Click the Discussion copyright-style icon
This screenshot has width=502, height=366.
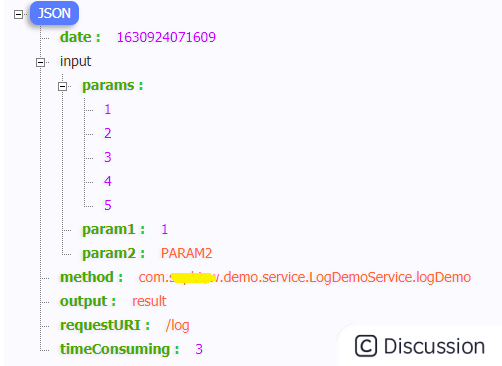[x=366, y=346]
